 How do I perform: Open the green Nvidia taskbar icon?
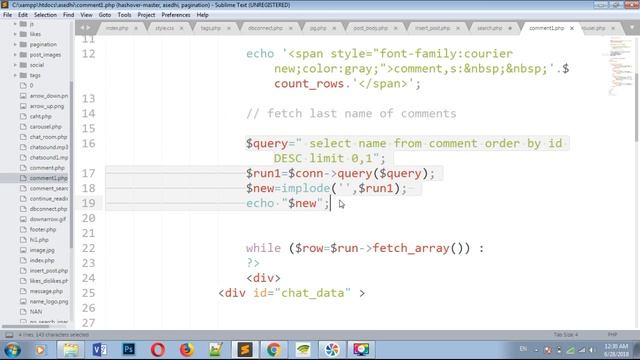point(303,350)
